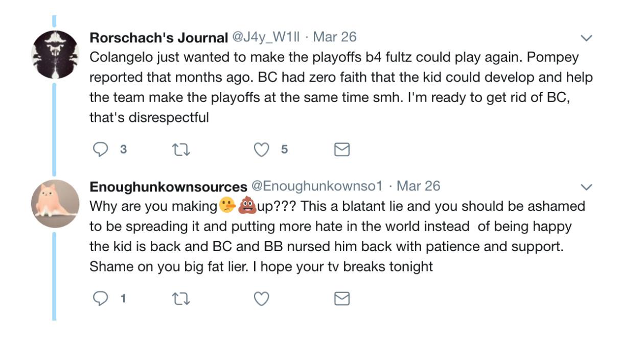The height and width of the screenshot is (342, 644).
Task: Open Mar 26 timestamp on Rorschach's tweet
Action: pos(335,37)
